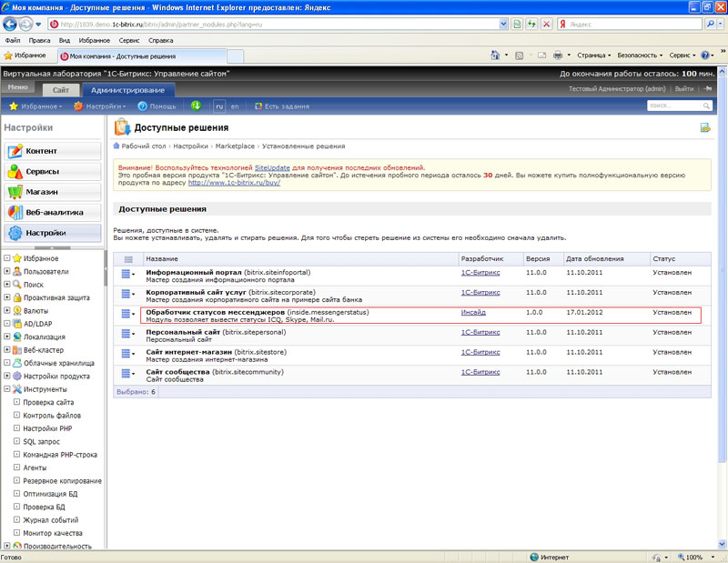This screenshot has height=563, width=728.
Task: Follow the SiteUpdate link in warning
Action: [x=273, y=168]
